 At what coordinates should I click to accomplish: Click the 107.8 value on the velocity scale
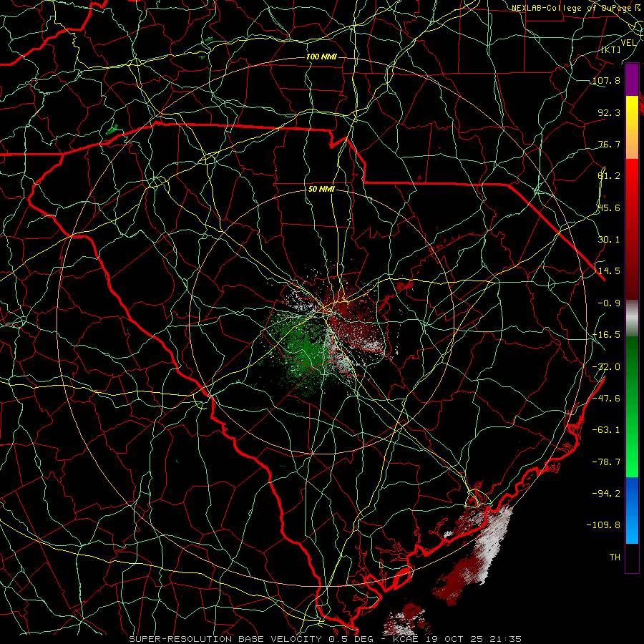(x=606, y=80)
